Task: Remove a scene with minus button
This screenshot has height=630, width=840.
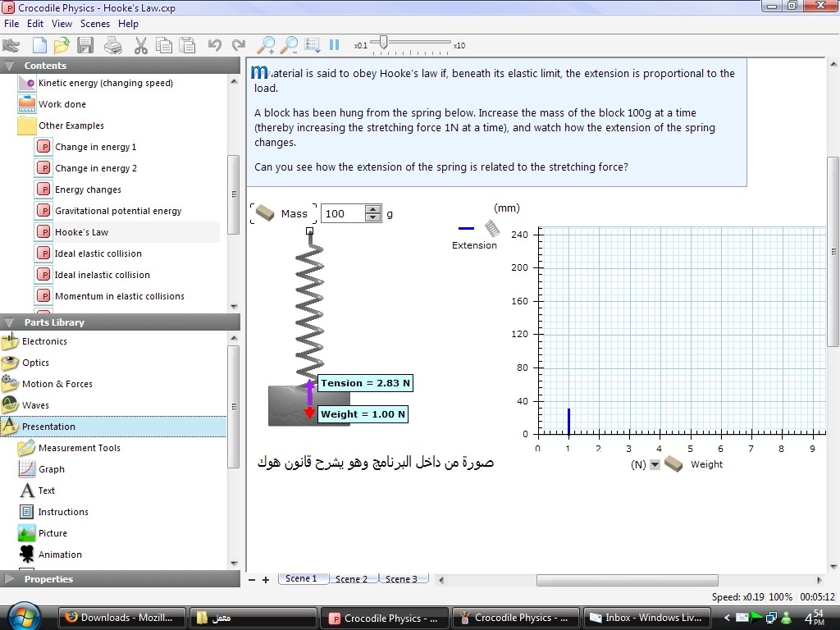Action: [252, 580]
